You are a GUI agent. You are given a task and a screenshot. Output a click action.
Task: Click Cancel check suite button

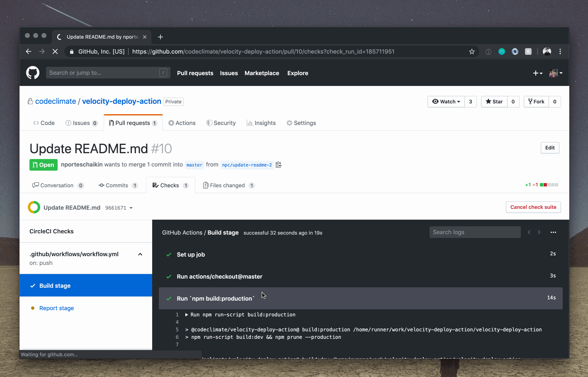coord(533,207)
